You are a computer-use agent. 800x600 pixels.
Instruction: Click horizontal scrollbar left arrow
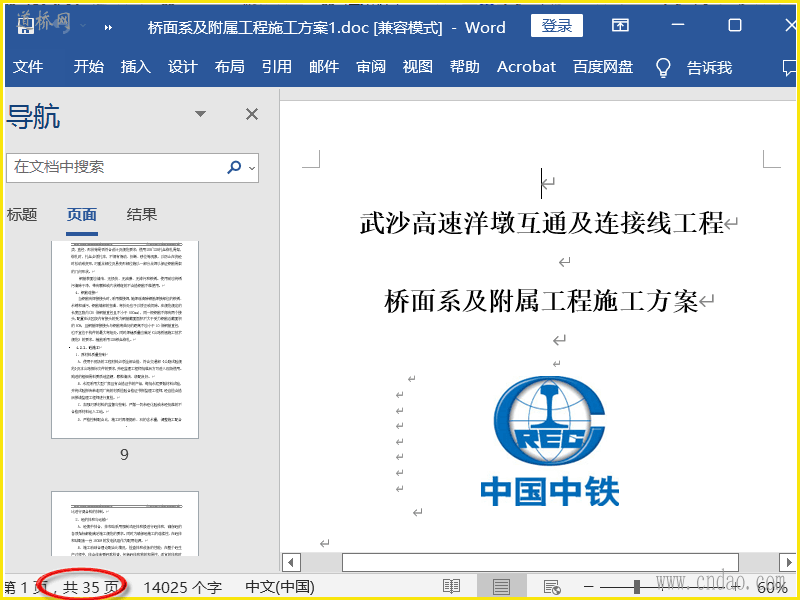pos(291,563)
